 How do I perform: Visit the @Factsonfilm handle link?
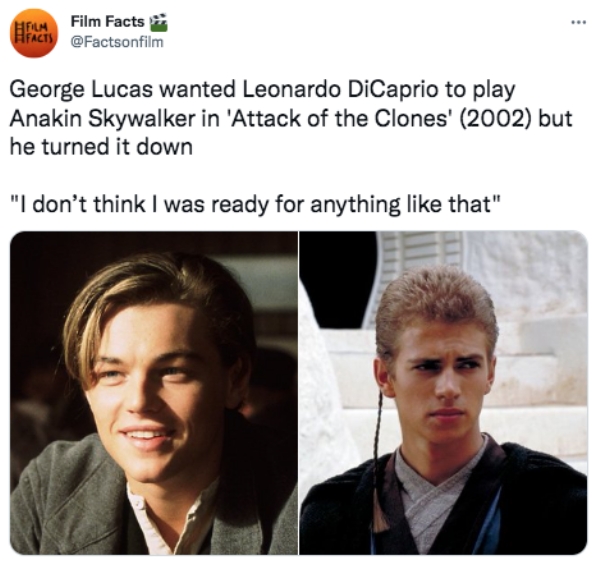pos(117,42)
